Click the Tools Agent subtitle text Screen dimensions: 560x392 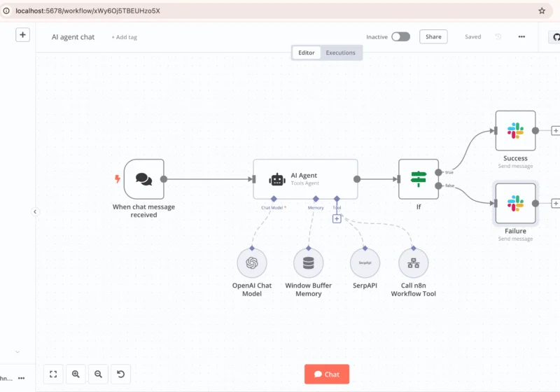(x=304, y=183)
